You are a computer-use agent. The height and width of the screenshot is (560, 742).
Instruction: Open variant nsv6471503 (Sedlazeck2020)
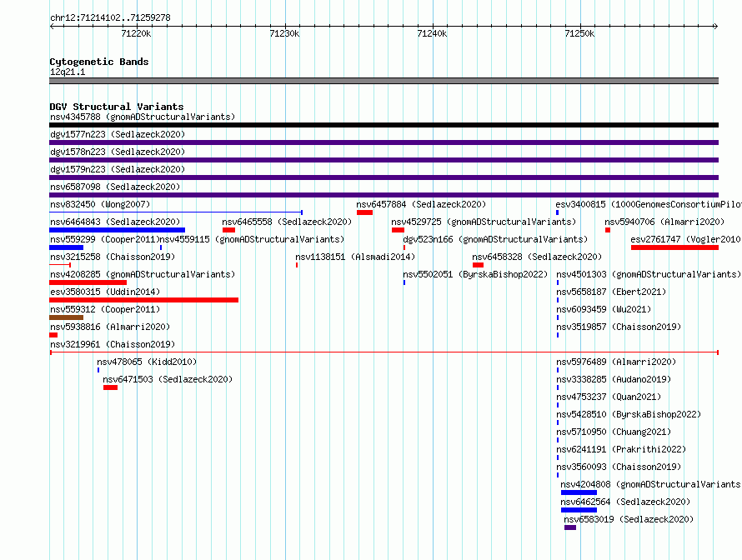pyautogui.click(x=168, y=379)
